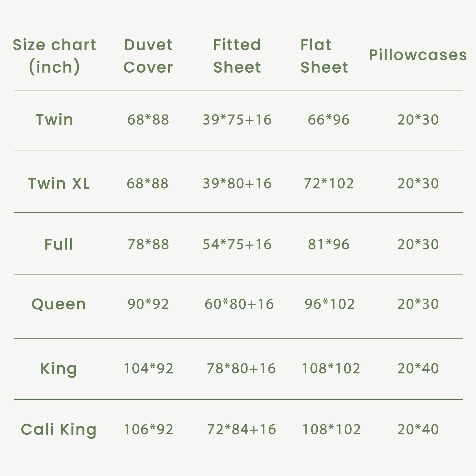476x476 pixels.
Task: Click Twin fitted sheet size 39*75+16
Action: pyautogui.click(x=237, y=120)
